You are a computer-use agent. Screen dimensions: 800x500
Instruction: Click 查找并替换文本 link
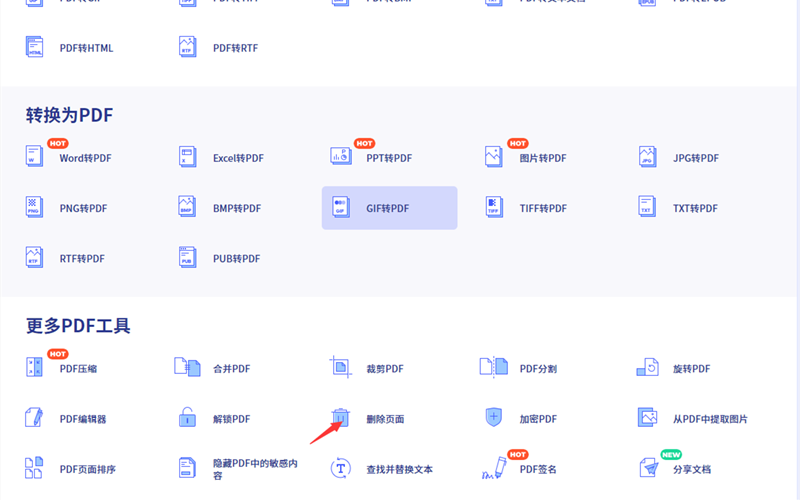coord(399,469)
